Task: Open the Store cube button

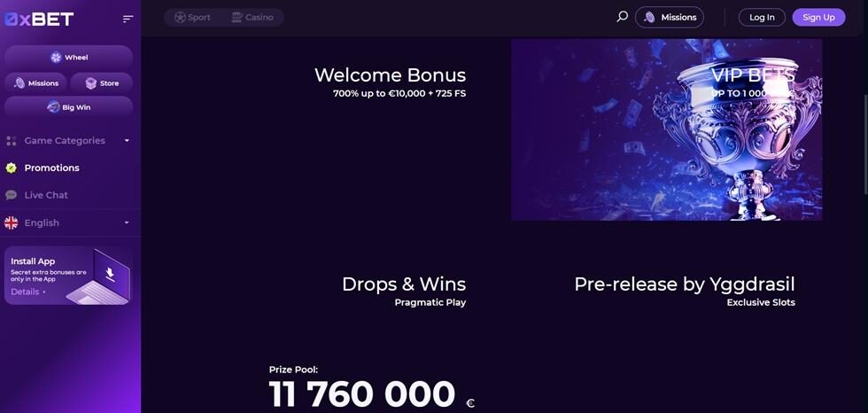Action: 101,83
